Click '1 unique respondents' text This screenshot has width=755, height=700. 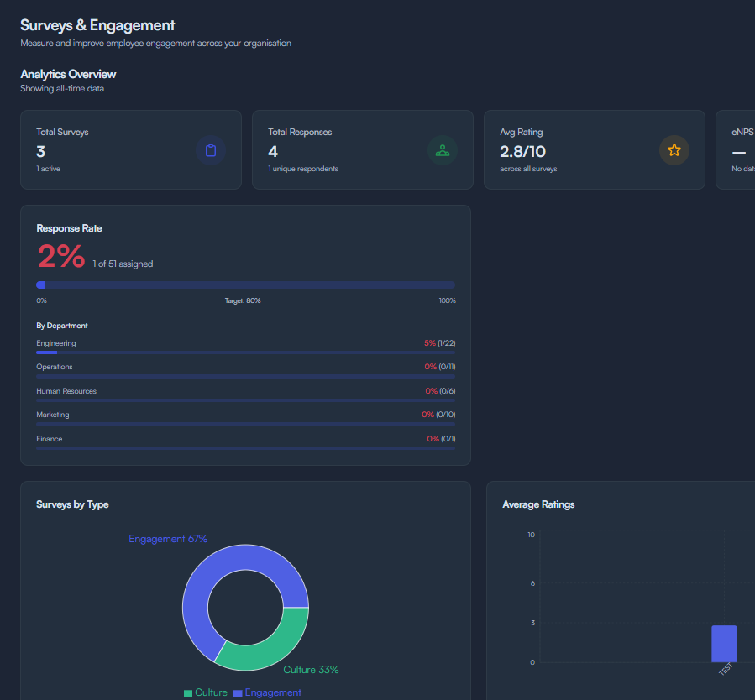tap(303, 169)
